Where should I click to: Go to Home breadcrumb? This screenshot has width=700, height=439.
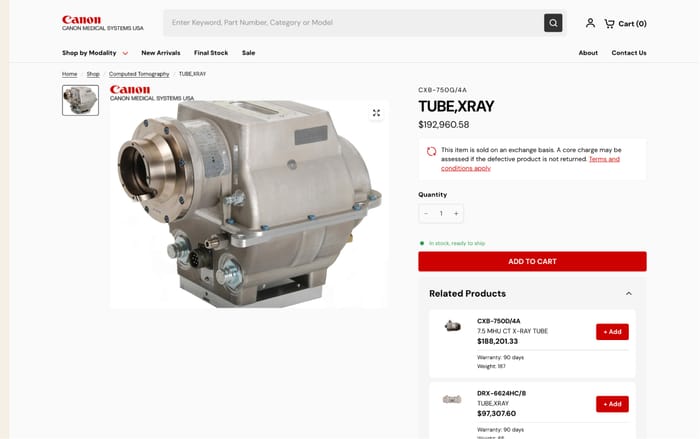(69, 74)
